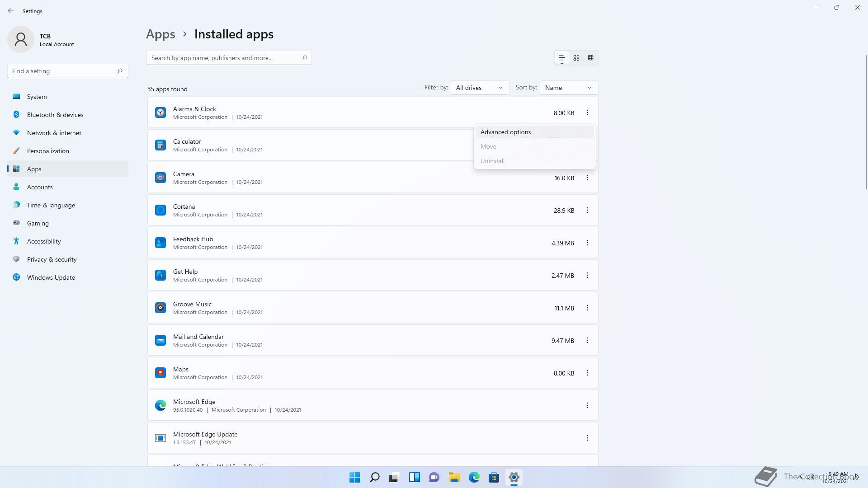Viewport: 868px width, 488px height.
Task: Open Microsoft Store from taskbar
Action: [494, 477]
